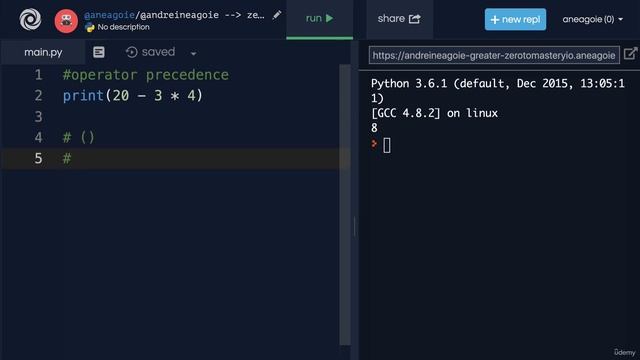
Task: Share the repl
Action: pyautogui.click(x=399, y=19)
